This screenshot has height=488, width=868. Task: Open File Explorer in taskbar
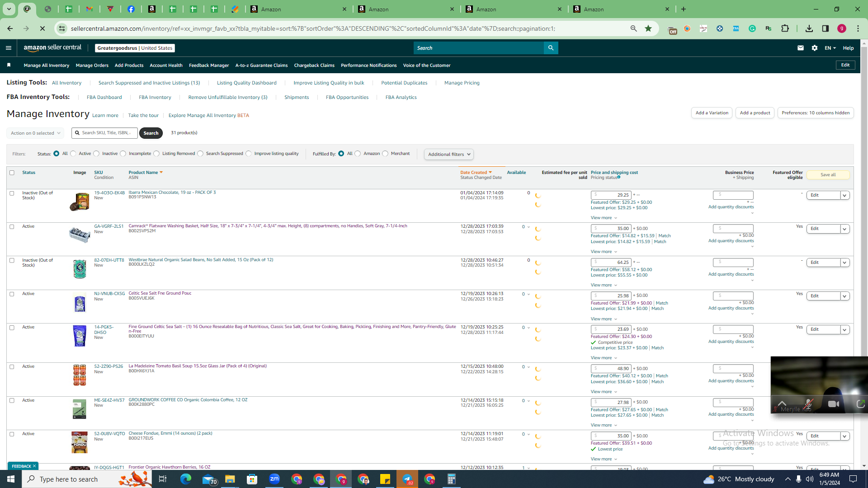pos(230,479)
